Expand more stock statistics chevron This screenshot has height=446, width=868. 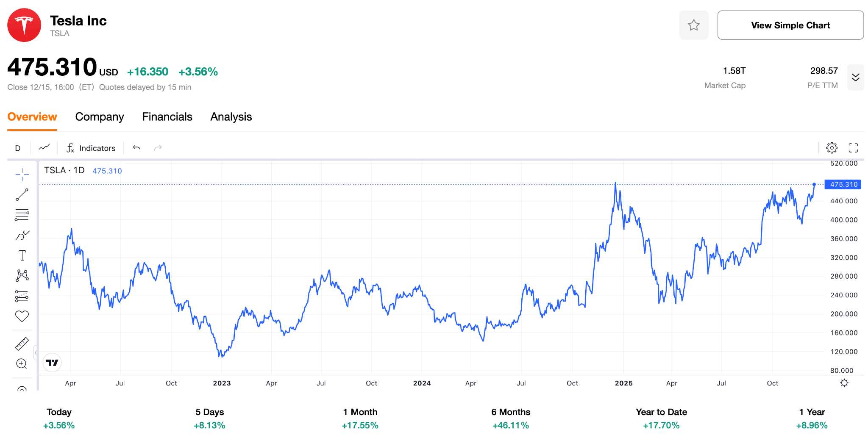point(855,78)
